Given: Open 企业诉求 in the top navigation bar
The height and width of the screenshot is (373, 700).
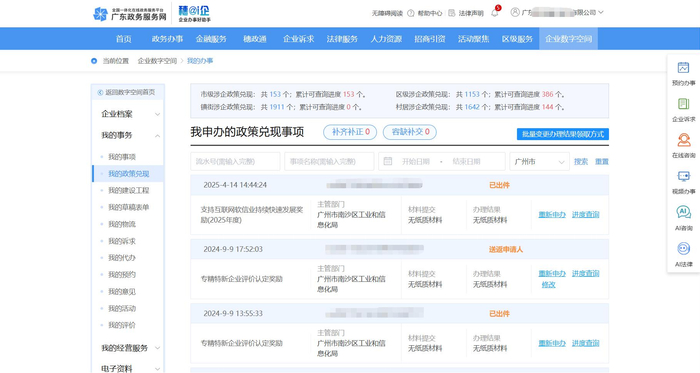Looking at the screenshot, I should pyautogui.click(x=299, y=39).
